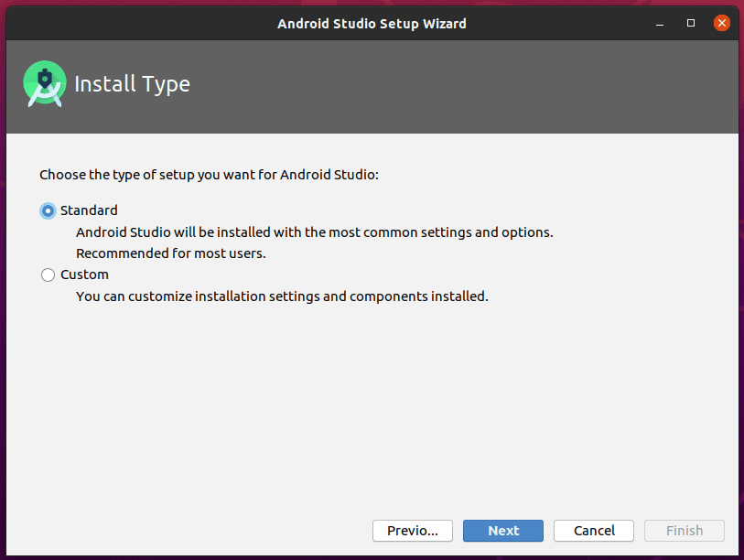744x560 pixels.
Task: Minimize the Setup Wizard window
Action: [660, 23]
